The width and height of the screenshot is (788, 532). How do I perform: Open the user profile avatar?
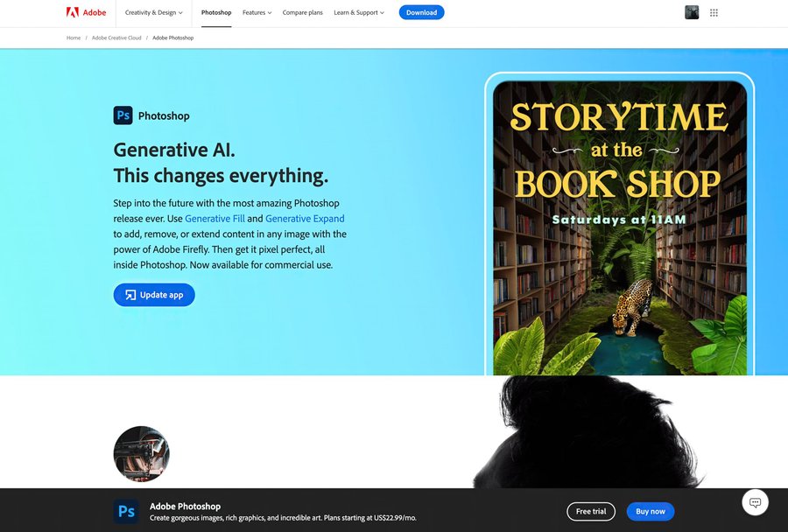coord(692,12)
